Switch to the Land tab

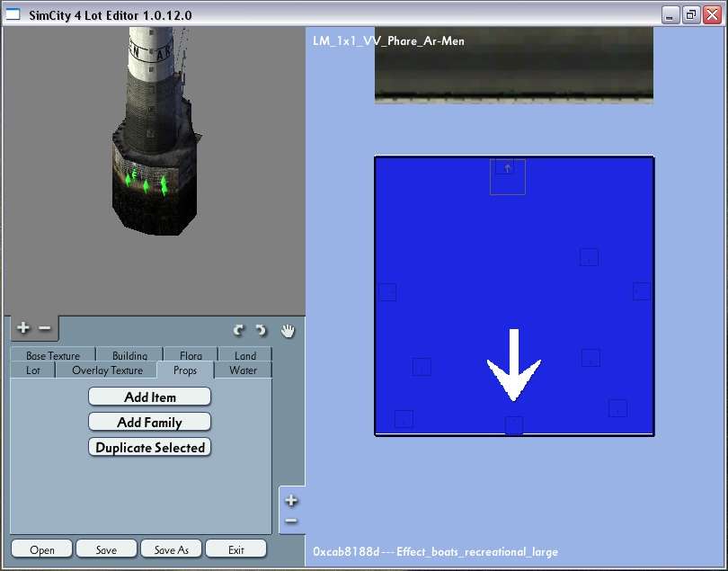(x=245, y=355)
